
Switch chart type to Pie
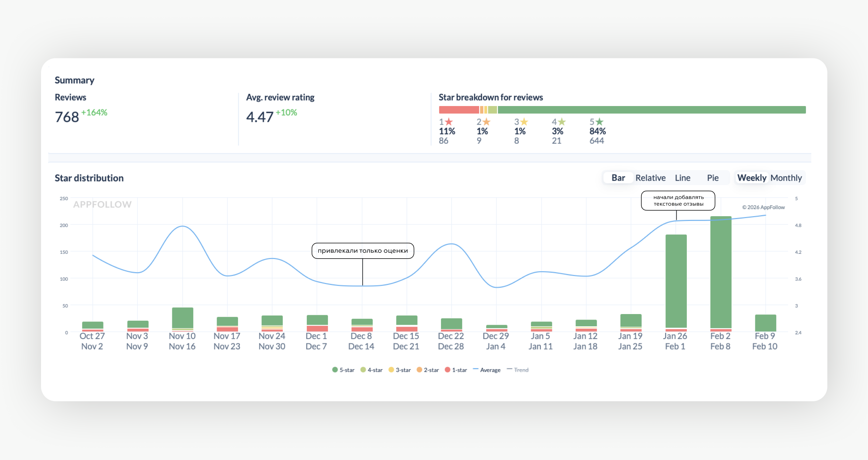tap(712, 178)
